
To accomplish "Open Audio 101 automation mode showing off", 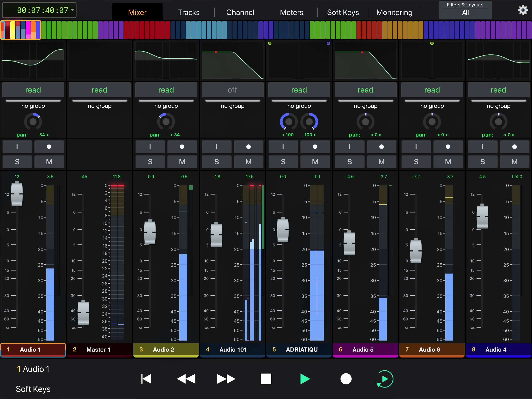I will 232,90.
